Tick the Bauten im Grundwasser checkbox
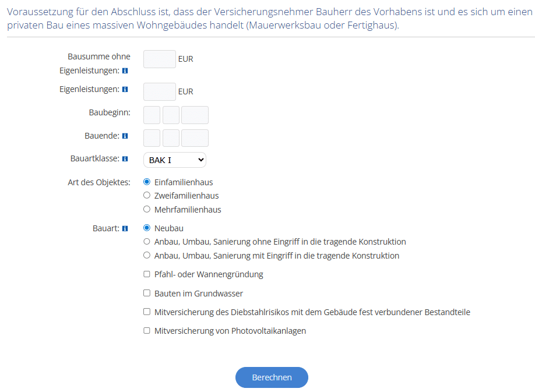The height and width of the screenshot is (392, 535). pyautogui.click(x=147, y=294)
